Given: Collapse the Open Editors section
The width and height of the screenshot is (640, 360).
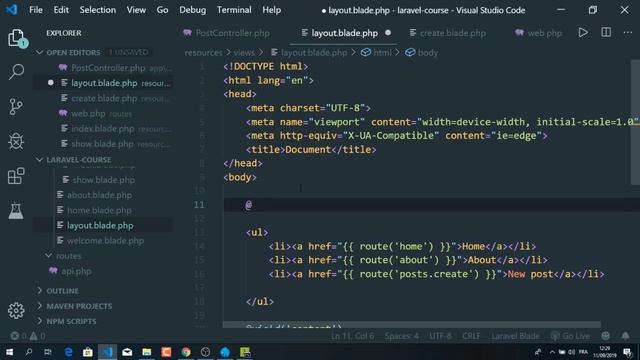Looking at the screenshot, I should click(40, 52).
